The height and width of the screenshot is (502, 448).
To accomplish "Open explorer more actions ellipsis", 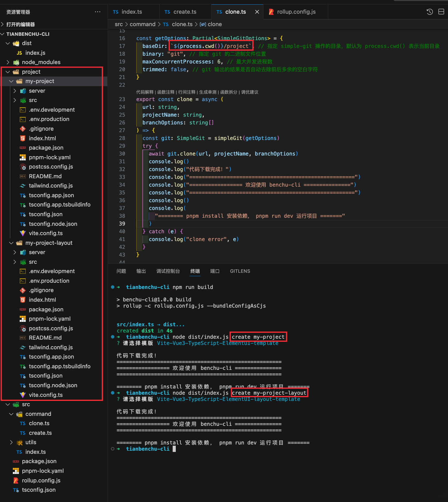I will click(x=98, y=12).
